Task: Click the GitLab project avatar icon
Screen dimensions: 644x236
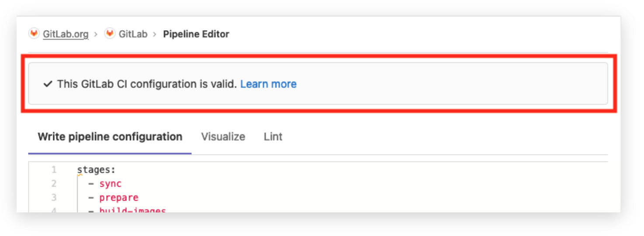Action: pyautogui.click(x=110, y=33)
